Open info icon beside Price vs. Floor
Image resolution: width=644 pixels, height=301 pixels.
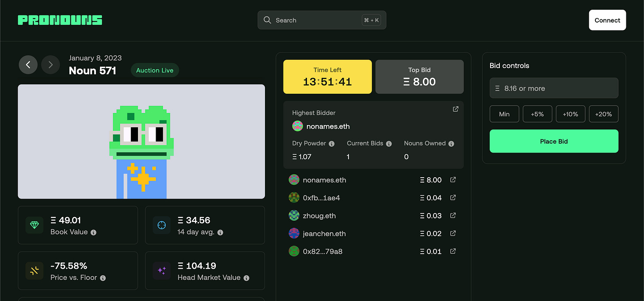coord(103,278)
